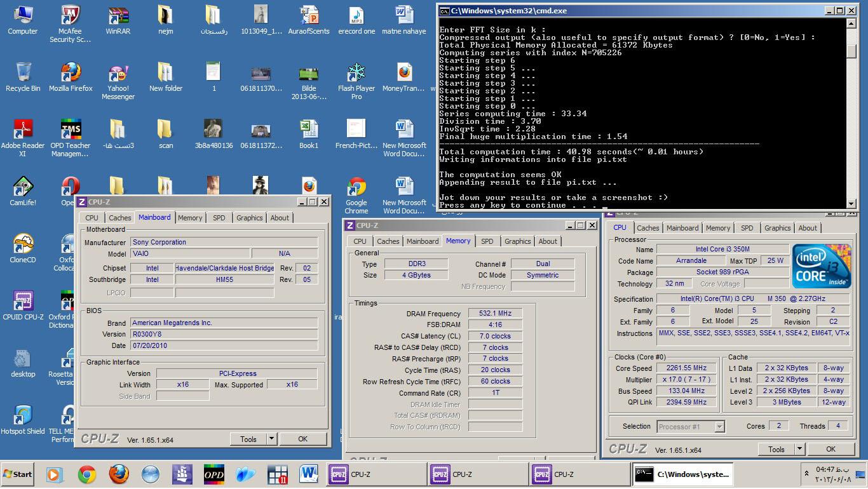Click the Sony Corporation manufacturer field
Image resolution: width=868 pixels, height=489 pixels.
click(224, 242)
